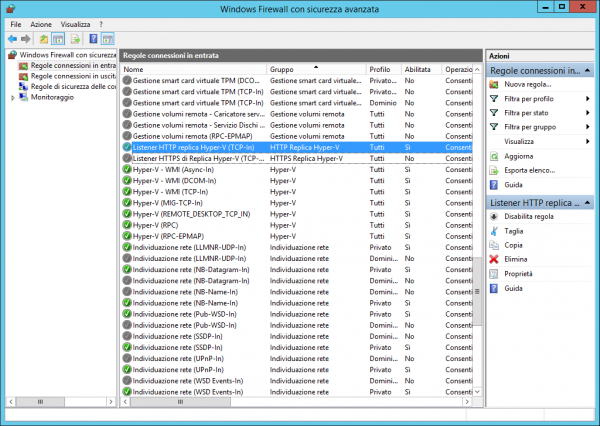Click the tree pane horizontal scrollbar thumb
The image size is (600, 426).
pos(40,402)
